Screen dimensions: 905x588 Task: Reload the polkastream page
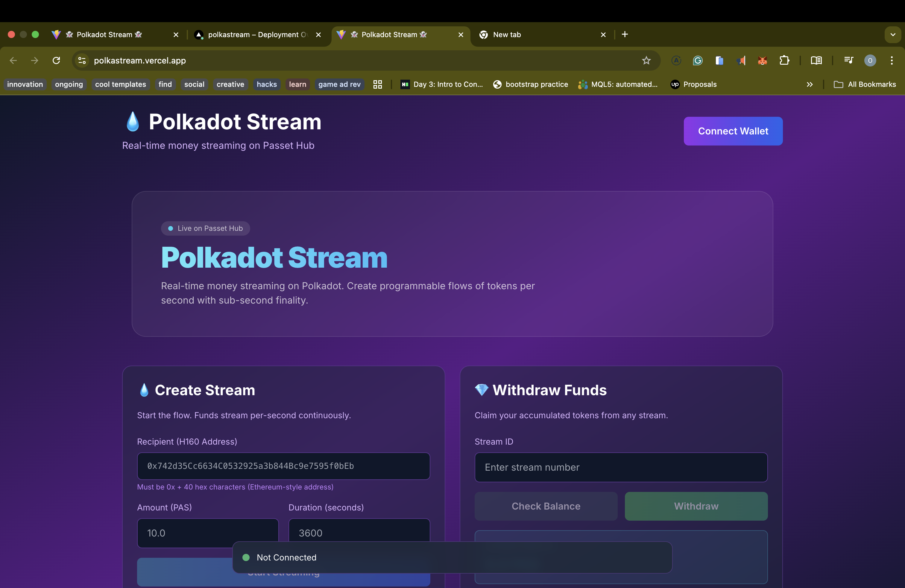pos(56,60)
